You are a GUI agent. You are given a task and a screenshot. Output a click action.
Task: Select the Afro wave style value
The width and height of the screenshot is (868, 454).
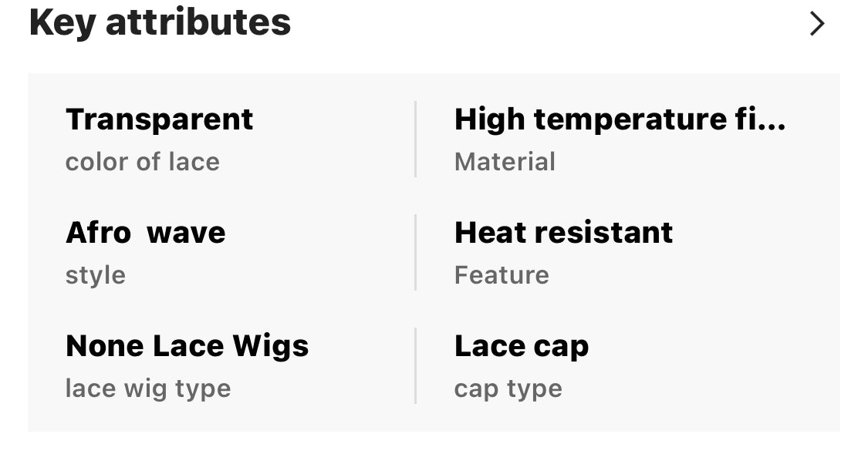145,233
